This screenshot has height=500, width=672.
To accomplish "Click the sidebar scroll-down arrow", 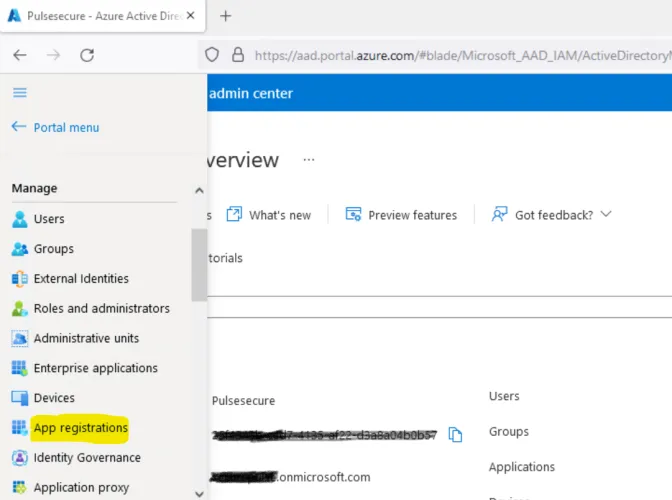I will point(199,494).
